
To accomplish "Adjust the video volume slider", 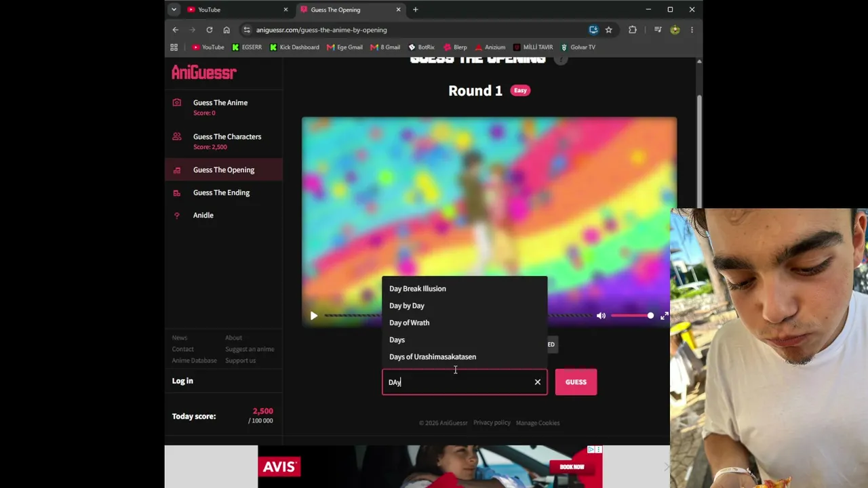I will (x=632, y=316).
